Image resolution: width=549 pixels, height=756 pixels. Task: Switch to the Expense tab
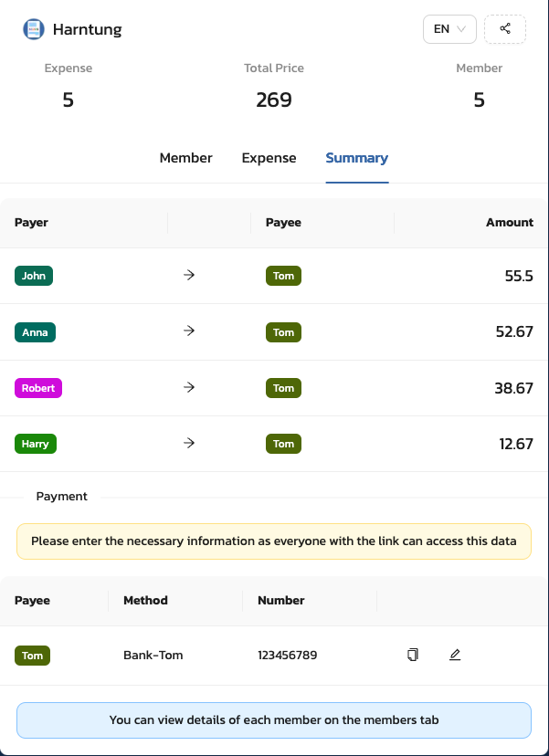269,158
